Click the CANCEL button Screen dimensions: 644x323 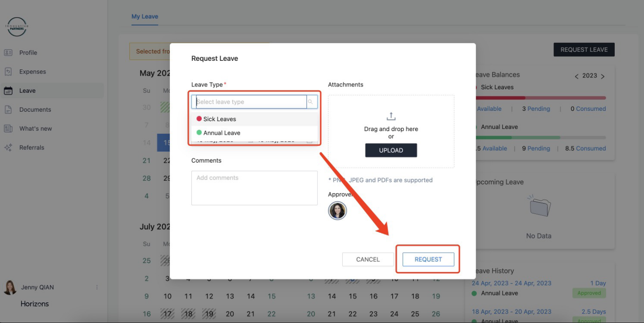point(368,259)
